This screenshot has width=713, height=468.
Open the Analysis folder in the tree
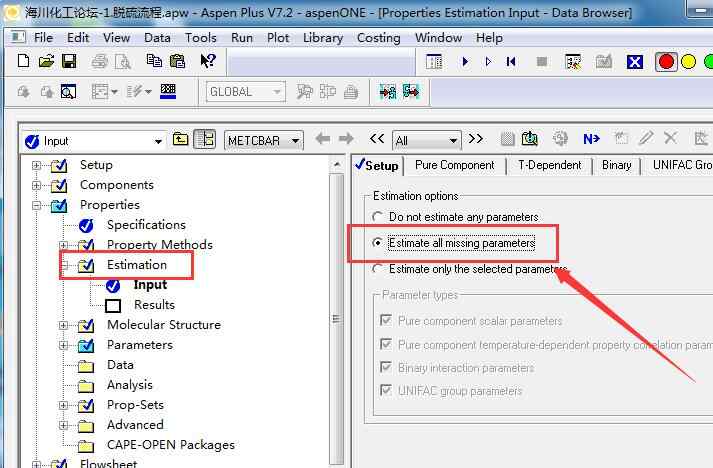tap(130, 385)
